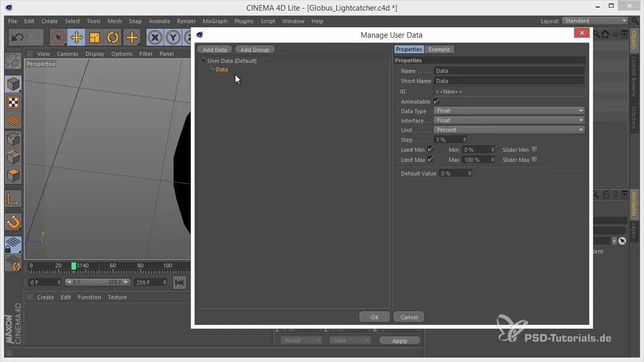The image size is (644, 362).
Task: Enable the Slider Min checkbox
Action: tap(535, 149)
